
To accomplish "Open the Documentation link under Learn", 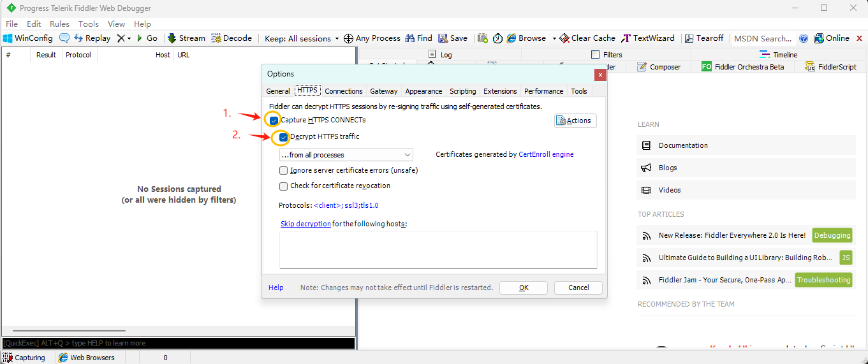I will pos(746,145).
